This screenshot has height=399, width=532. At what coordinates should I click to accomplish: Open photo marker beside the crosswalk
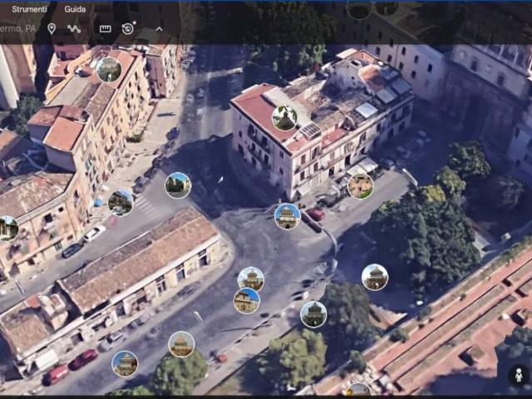point(121,202)
